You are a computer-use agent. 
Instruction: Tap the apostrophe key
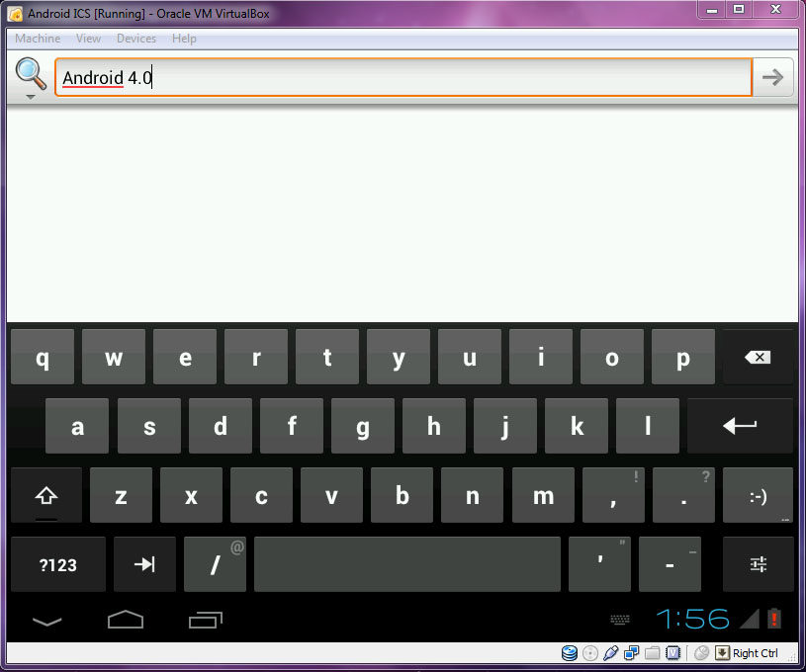point(600,564)
